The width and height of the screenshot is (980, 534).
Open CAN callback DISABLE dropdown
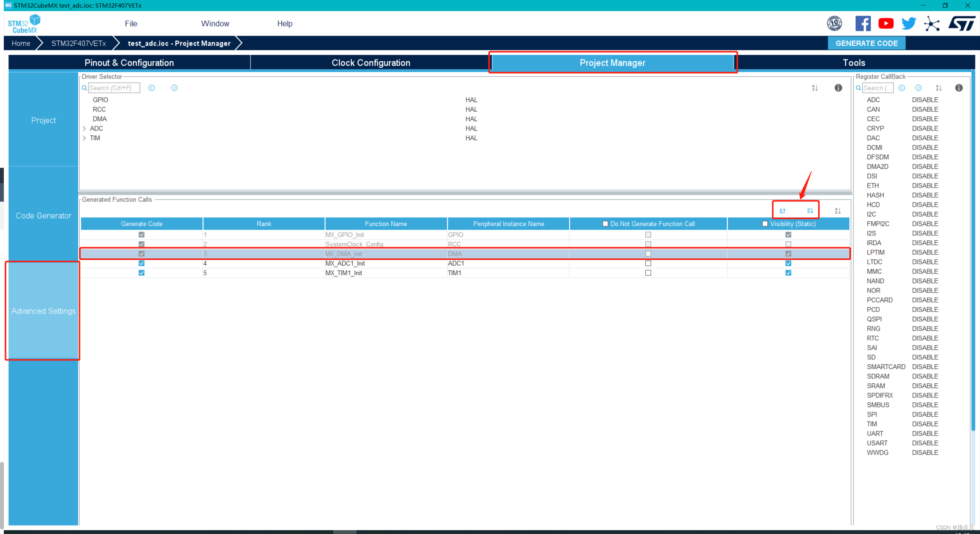pos(925,109)
